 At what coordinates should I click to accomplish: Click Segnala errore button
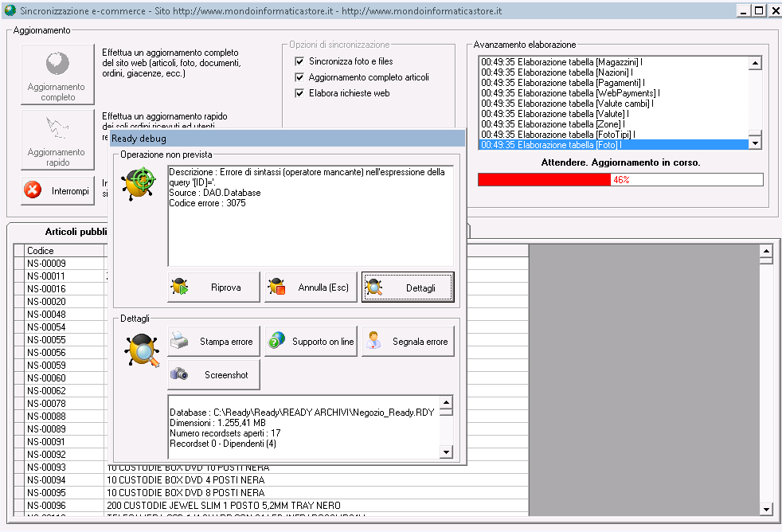pyautogui.click(x=408, y=342)
